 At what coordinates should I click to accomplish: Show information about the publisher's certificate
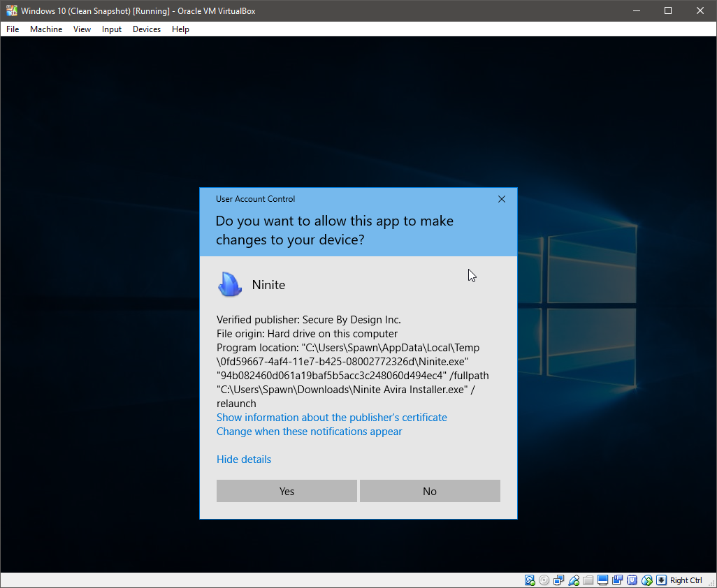(x=331, y=418)
